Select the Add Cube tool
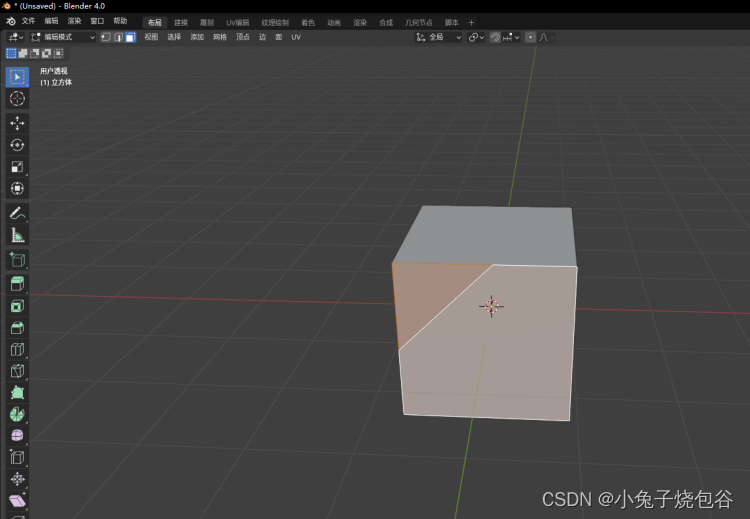The width and height of the screenshot is (750, 519). point(17,260)
